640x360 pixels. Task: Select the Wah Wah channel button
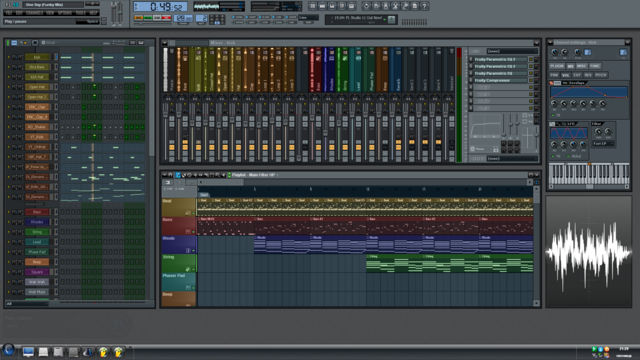(x=37, y=282)
